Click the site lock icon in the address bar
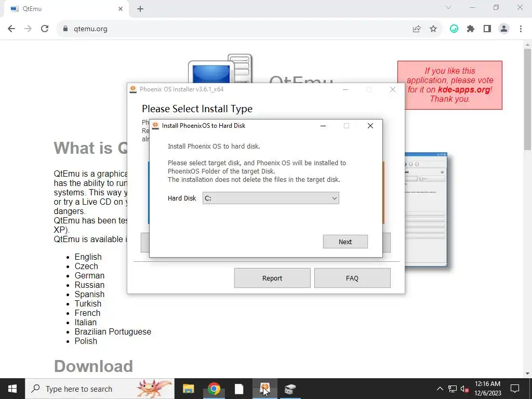Image resolution: width=532 pixels, height=399 pixels. click(x=65, y=29)
